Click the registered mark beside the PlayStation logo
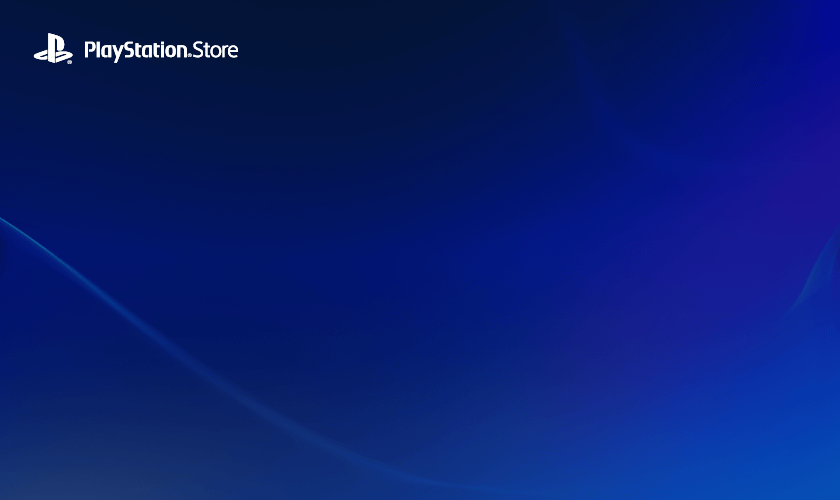840x500 pixels. pos(70,62)
